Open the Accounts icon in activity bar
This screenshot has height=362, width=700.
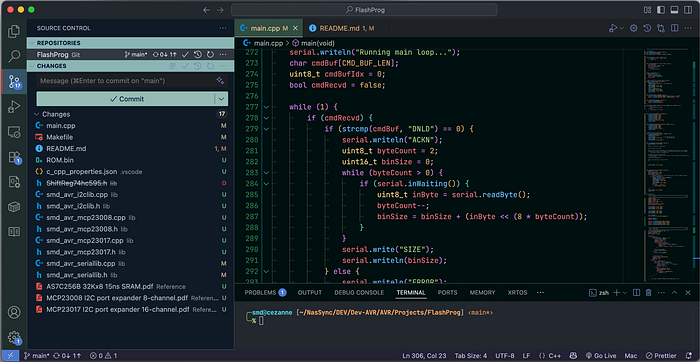14,312
